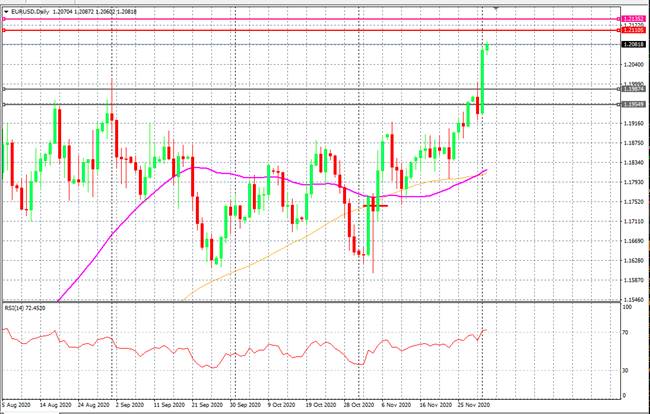This screenshot has height=414, width=650.
Task: Click the RSI scale value 100
Action: click(627, 307)
